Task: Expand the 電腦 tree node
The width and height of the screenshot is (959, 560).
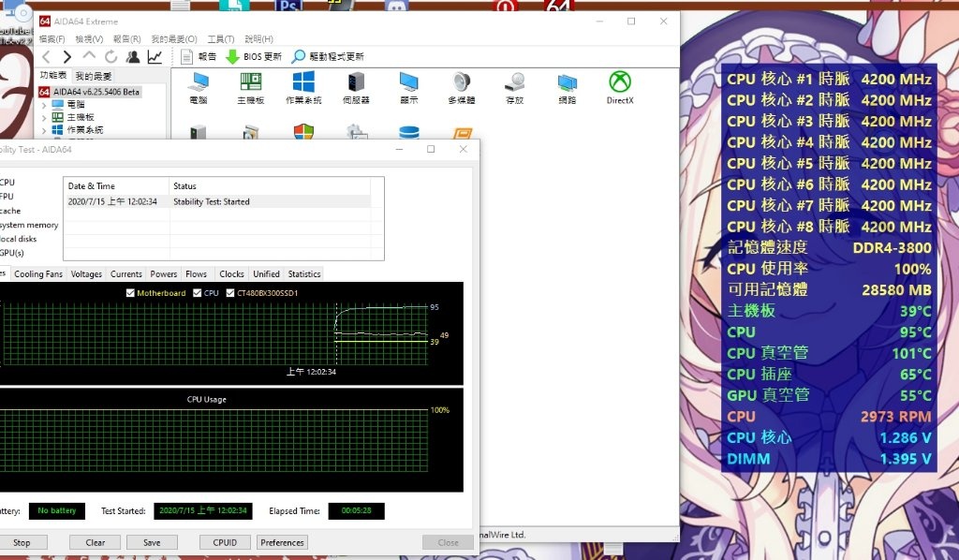Action: pos(44,105)
